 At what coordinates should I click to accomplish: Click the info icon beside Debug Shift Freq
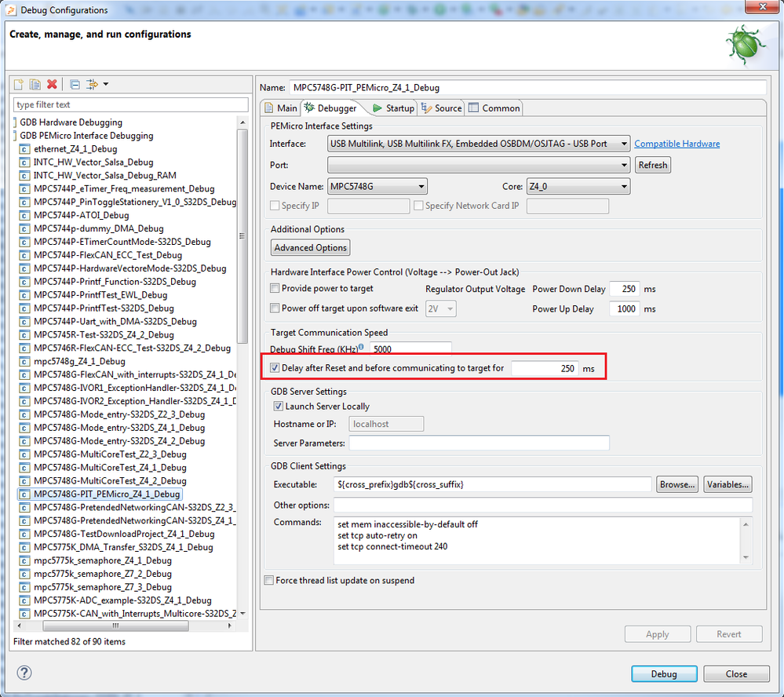(361, 347)
